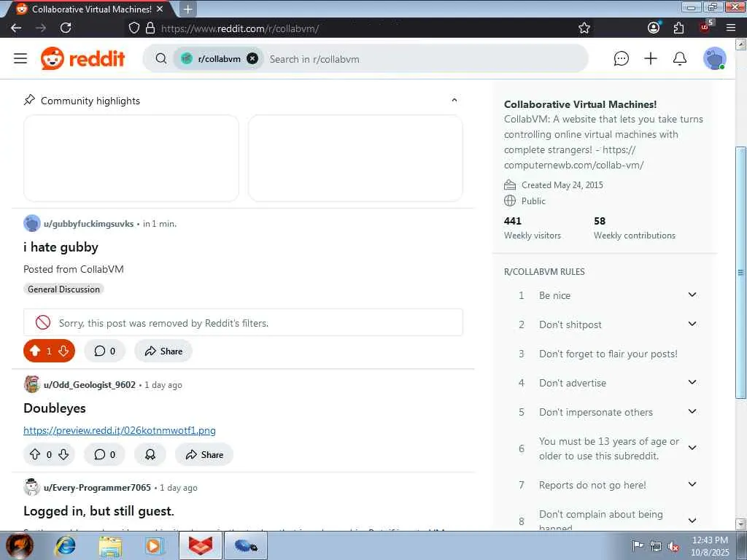Reload the page with refresh icon
Image resolution: width=747 pixels, height=560 pixels.
tap(66, 28)
